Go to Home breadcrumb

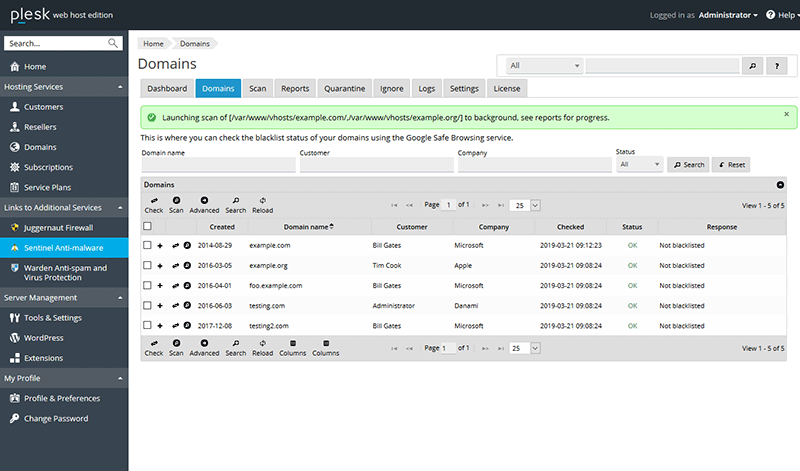tap(153, 43)
